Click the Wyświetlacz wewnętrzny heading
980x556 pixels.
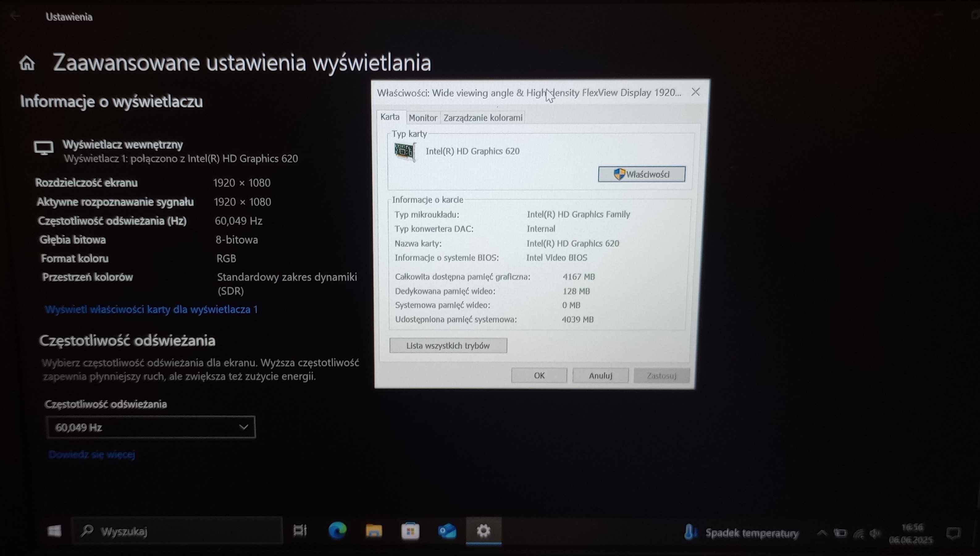(123, 144)
